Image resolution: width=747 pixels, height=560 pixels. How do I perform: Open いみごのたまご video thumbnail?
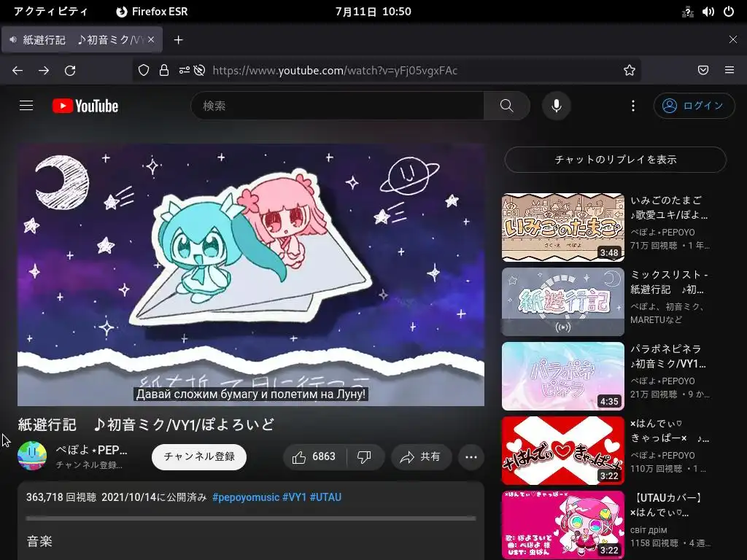pyautogui.click(x=563, y=227)
